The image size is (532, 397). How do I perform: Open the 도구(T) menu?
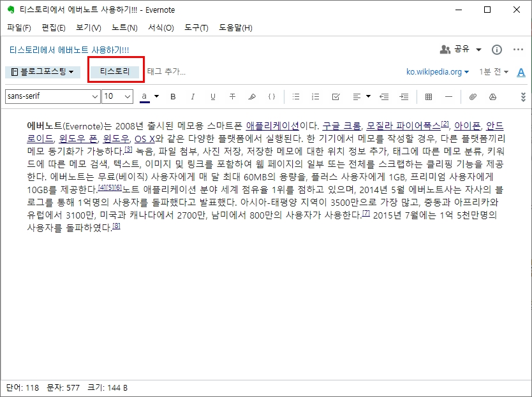[196, 28]
